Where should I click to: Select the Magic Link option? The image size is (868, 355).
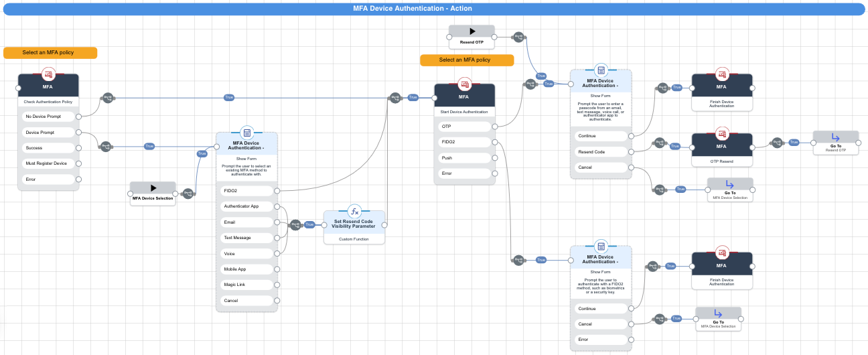tap(247, 285)
